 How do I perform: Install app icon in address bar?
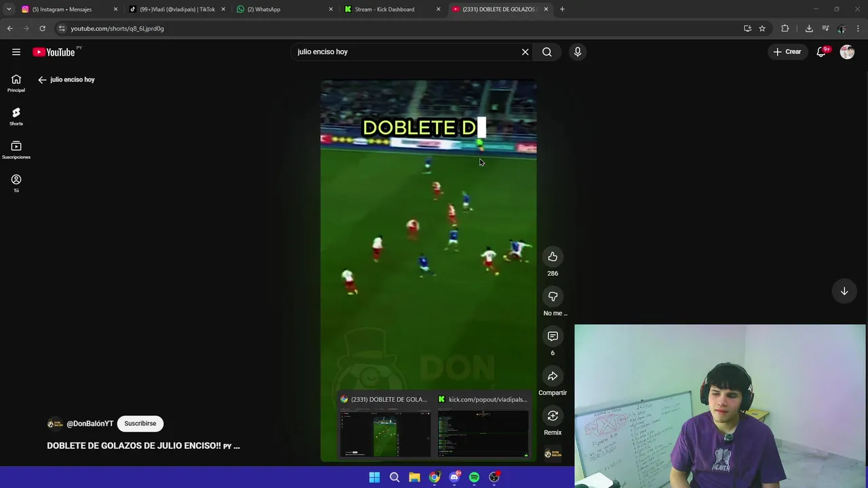click(x=747, y=28)
